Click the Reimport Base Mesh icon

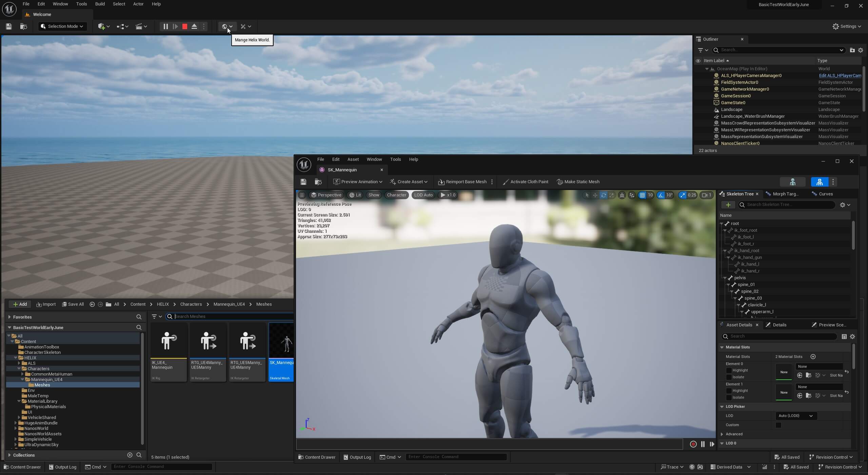coord(441,182)
